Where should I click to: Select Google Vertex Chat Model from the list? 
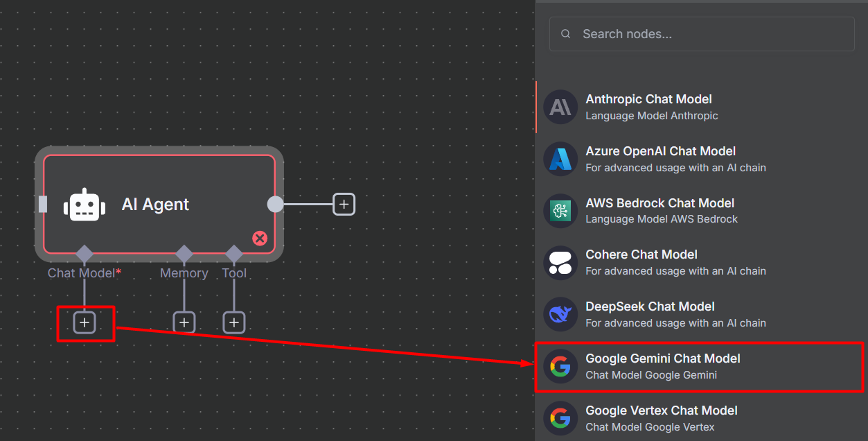[702, 418]
